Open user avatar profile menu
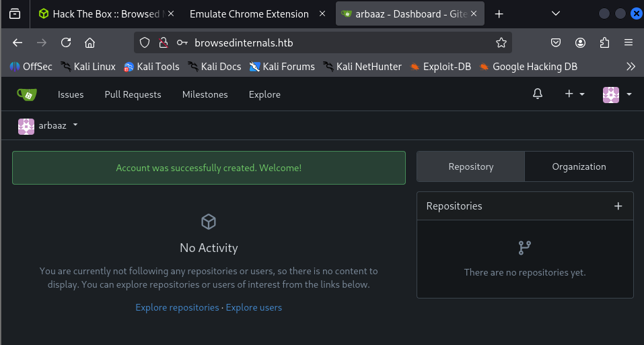The height and width of the screenshot is (345, 644). (617, 94)
